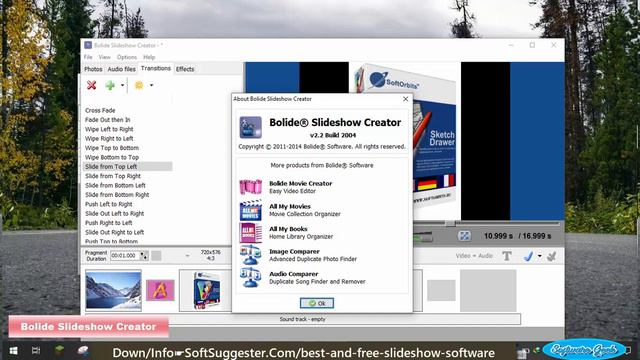Click the green plus add icon
640x360 pixels.
tap(110, 85)
